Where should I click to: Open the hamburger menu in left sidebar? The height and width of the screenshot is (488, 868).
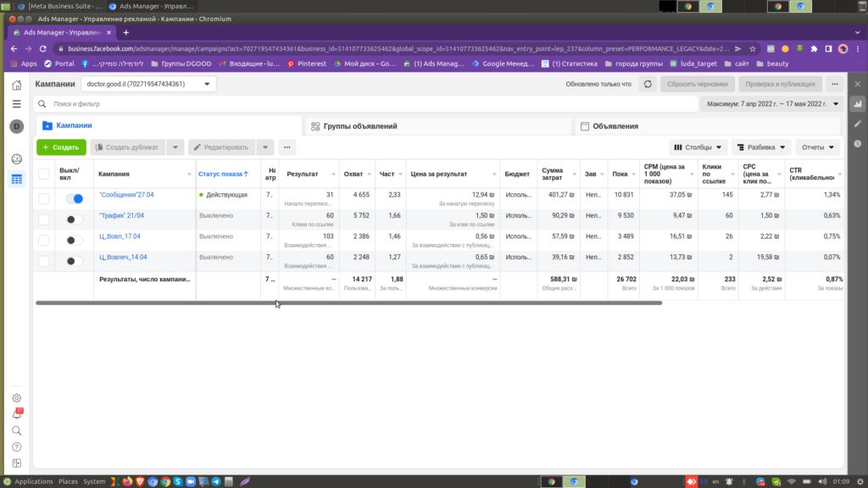coord(16,104)
